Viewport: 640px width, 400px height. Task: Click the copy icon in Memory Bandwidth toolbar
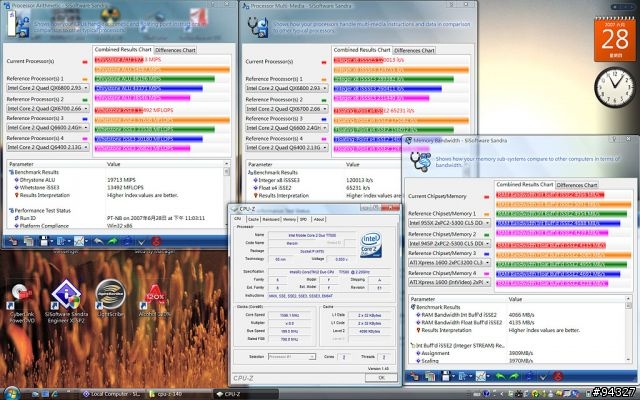(x=430, y=376)
